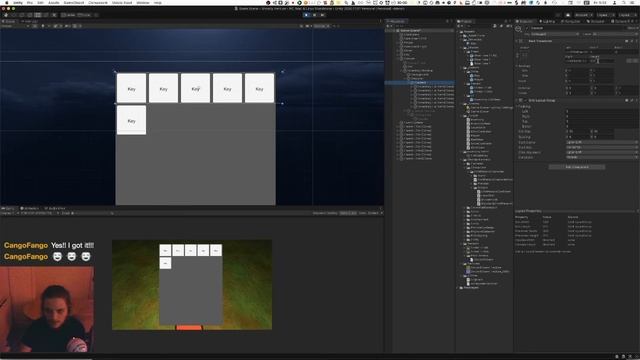This screenshot has height=360, width=640.
Task: Open the Apple menu
Action: click(x=6, y=2)
